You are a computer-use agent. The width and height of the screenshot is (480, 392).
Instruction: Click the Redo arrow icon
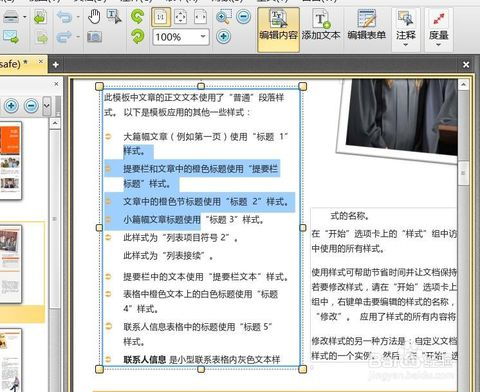(x=64, y=37)
